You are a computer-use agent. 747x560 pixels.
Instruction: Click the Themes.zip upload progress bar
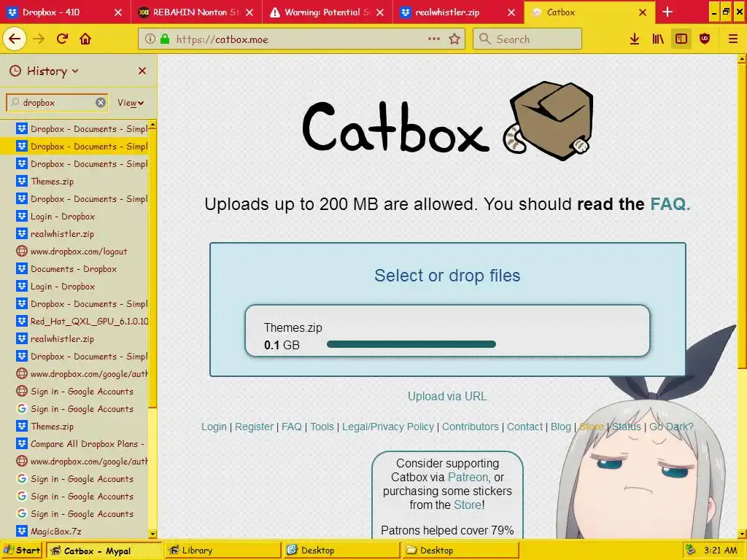(411, 344)
